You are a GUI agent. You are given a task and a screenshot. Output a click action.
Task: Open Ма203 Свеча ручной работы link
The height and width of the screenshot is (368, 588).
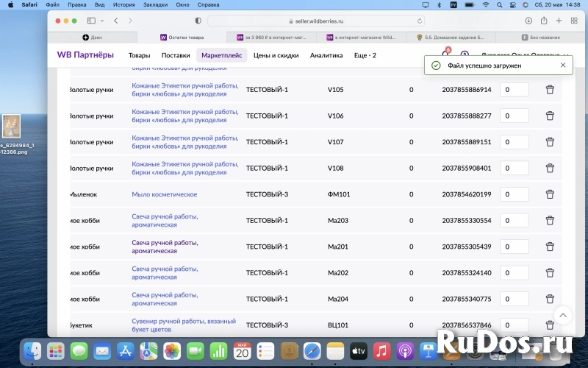tap(165, 220)
